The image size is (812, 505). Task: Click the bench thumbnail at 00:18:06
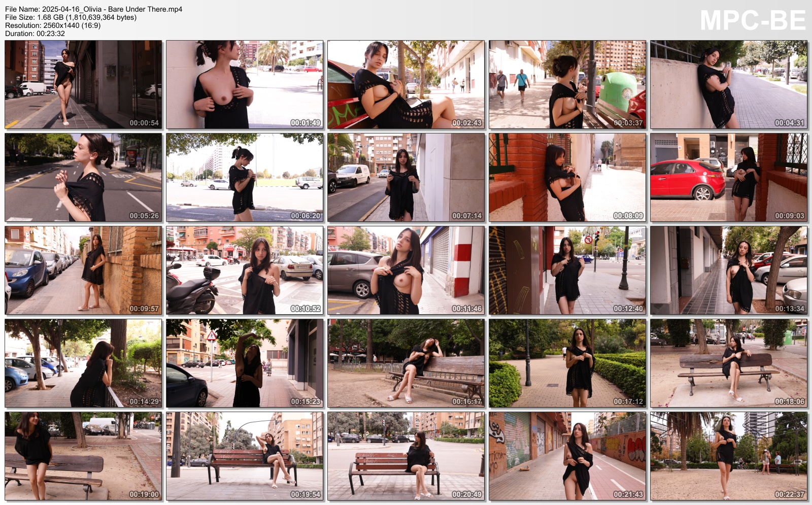(729, 363)
